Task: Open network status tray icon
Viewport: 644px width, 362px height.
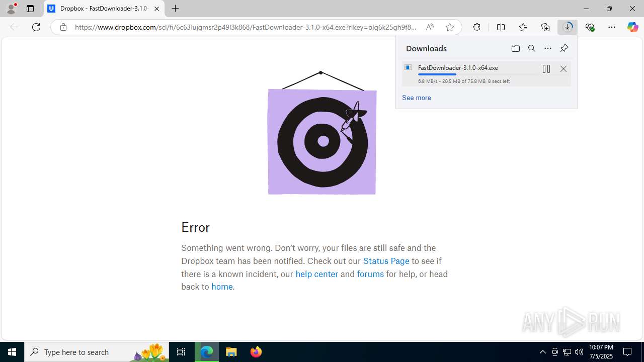Action: pos(567,352)
